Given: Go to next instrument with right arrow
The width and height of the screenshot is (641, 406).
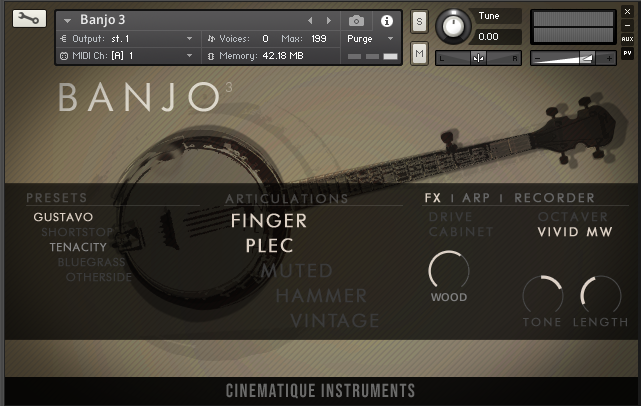Looking at the screenshot, I should click(x=329, y=20).
